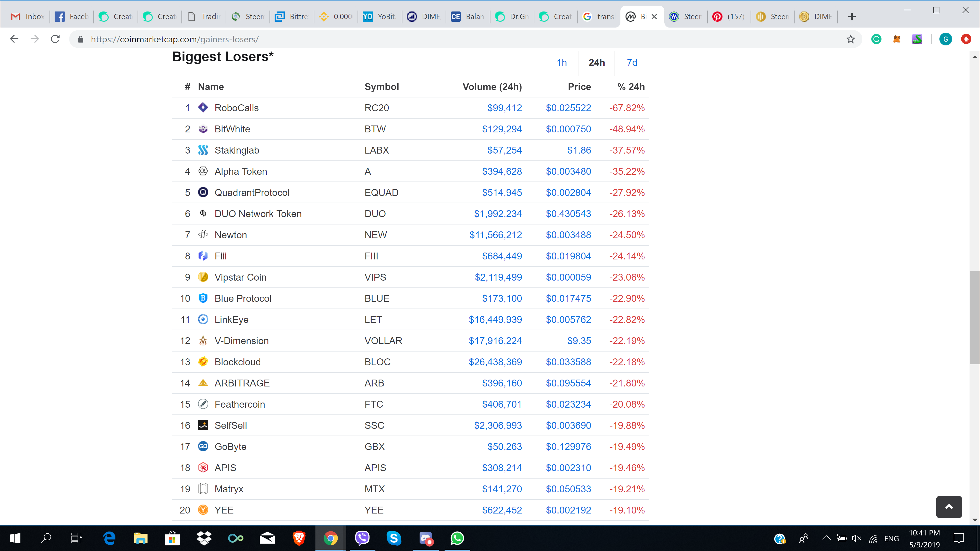The height and width of the screenshot is (551, 980).
Task: Switch to the 7d losers tab
Action: pos(632,63)
